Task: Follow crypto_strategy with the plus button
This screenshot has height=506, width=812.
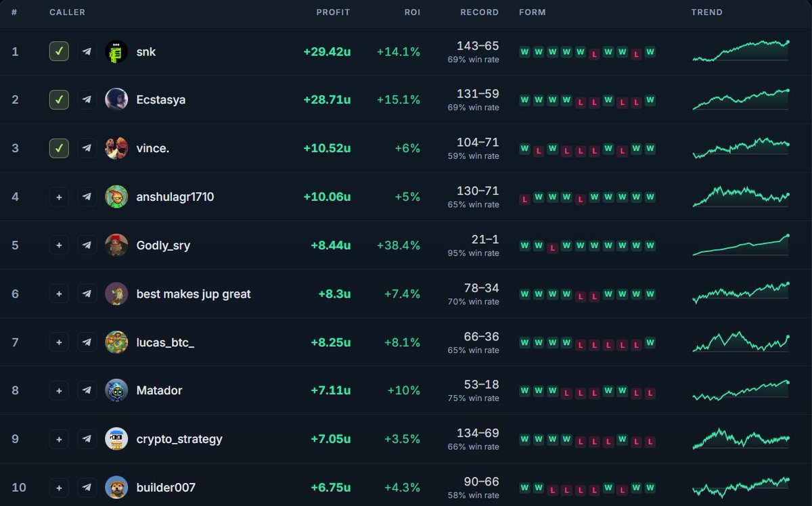Action: pyautogui.click(x=59, y=439)
